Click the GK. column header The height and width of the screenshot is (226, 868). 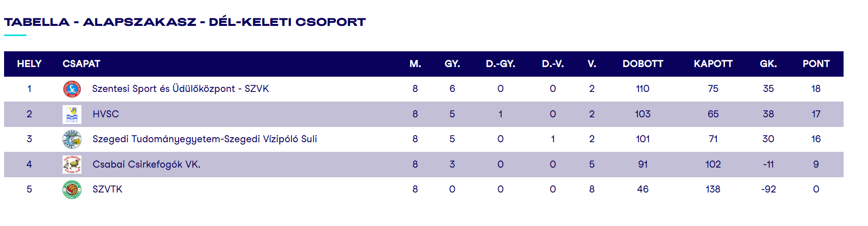pyautogui.click(x=768, y=64)
